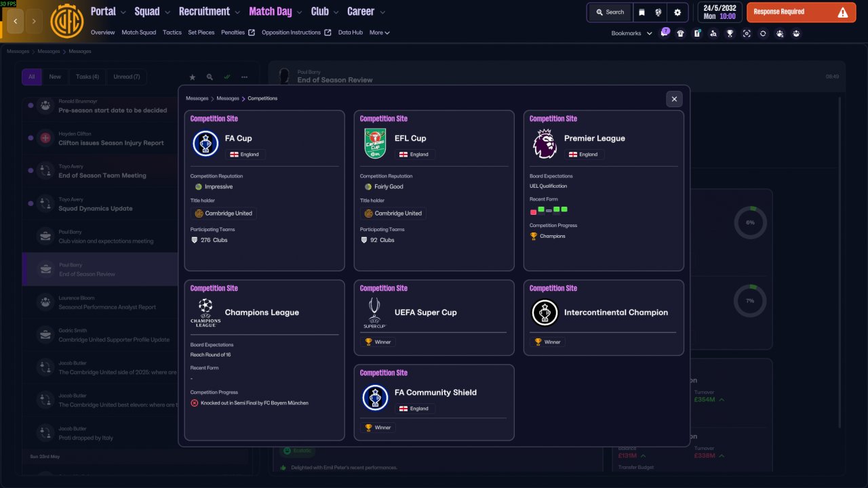
Task: Expand the Career menu chevron
Action: [x=382, y=12]
